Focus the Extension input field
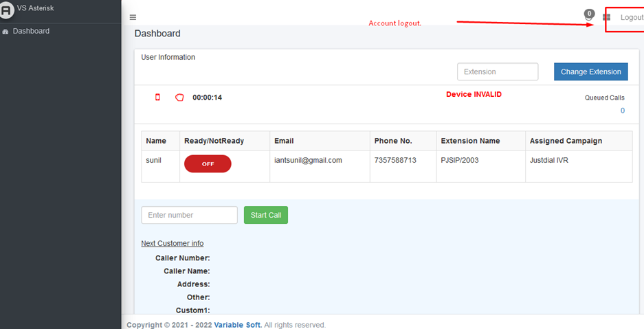 (x=498, y=71)
